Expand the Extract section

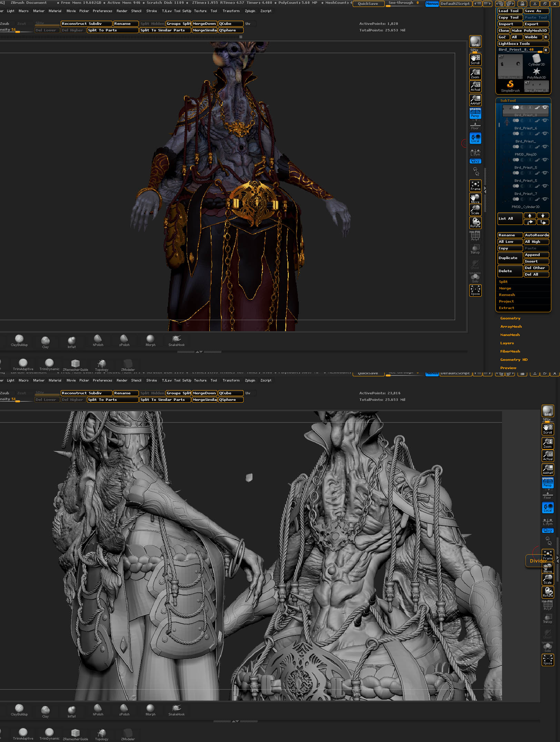pos(506,308)
